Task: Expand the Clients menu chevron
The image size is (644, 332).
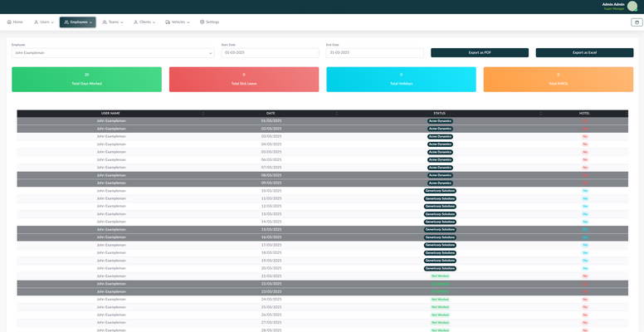Action: pyautogui.click(x=154, y=22)
